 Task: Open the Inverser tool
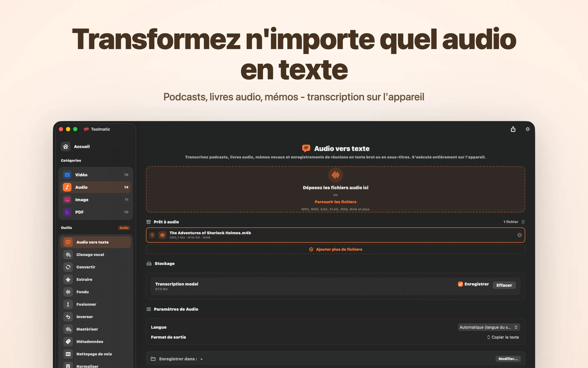pos(96,317)
